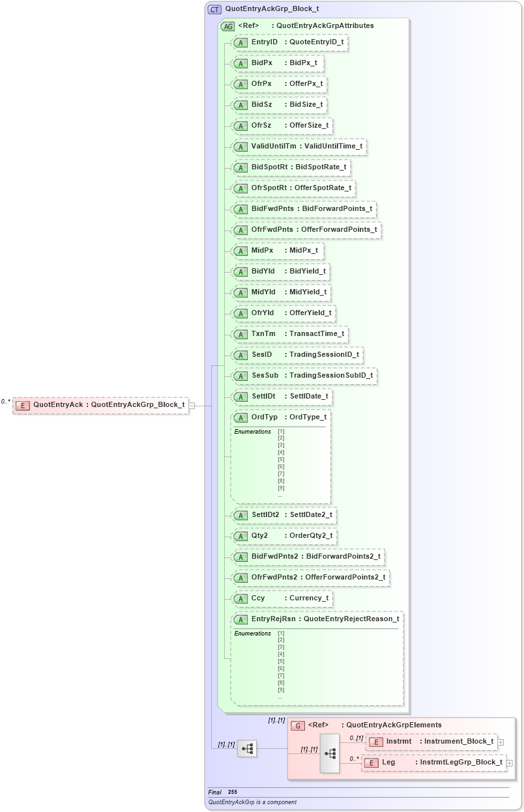Click the attribute icon beside EntryID
Viewport: 524px width, 812px height.
tap(240, 42)
